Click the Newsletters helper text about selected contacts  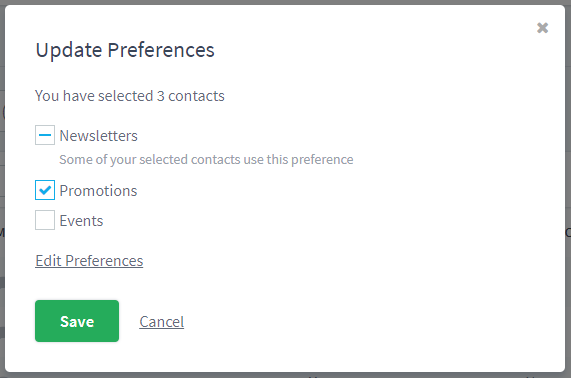pyautogui.click(x=206, y=160)
